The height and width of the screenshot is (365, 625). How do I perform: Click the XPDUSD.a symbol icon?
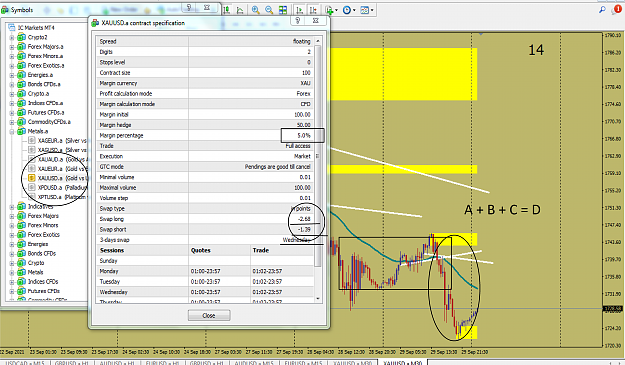[x=32, y=187]
